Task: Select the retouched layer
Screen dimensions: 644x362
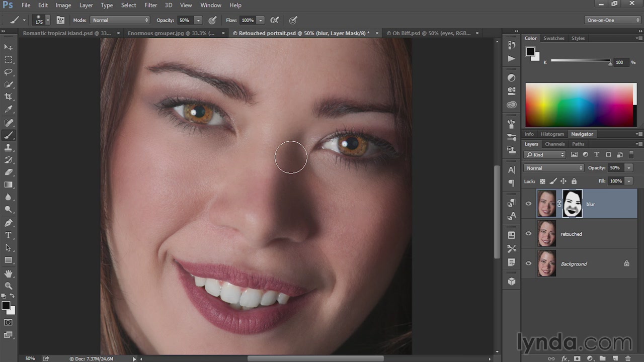Action: [579, 234]
